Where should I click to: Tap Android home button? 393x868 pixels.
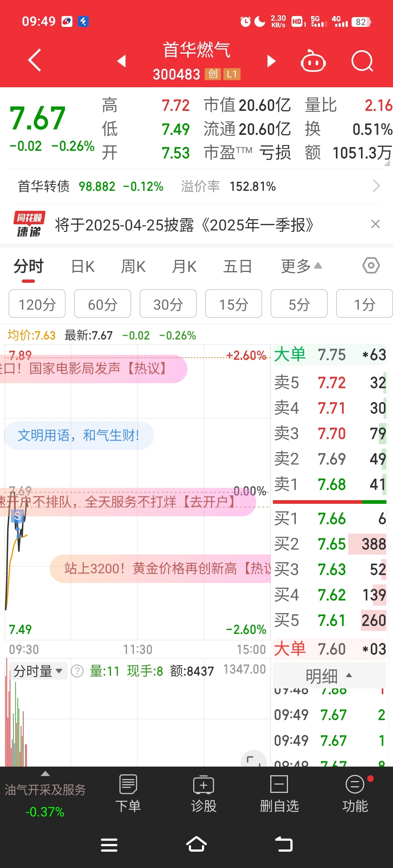[x=196, y=844]
